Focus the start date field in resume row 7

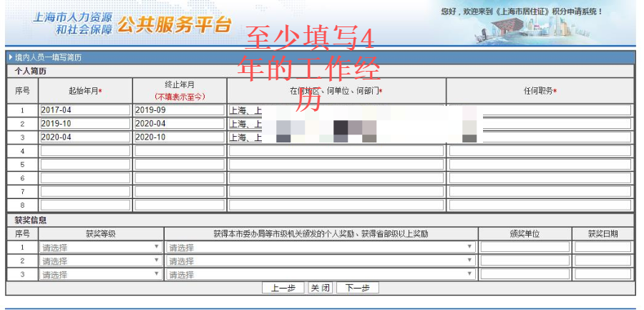pos(85,192)
